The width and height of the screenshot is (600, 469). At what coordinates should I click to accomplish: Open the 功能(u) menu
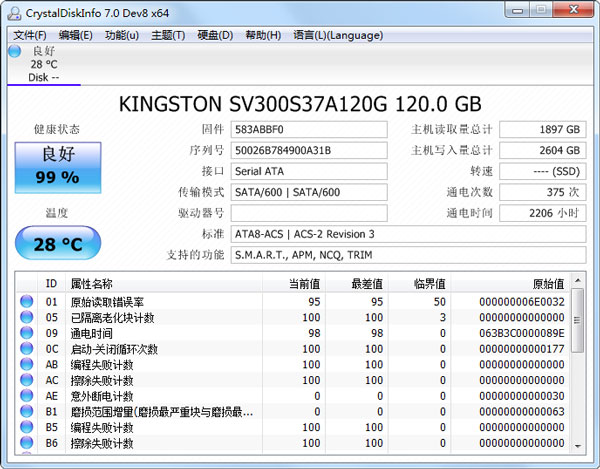coord(122,35)
